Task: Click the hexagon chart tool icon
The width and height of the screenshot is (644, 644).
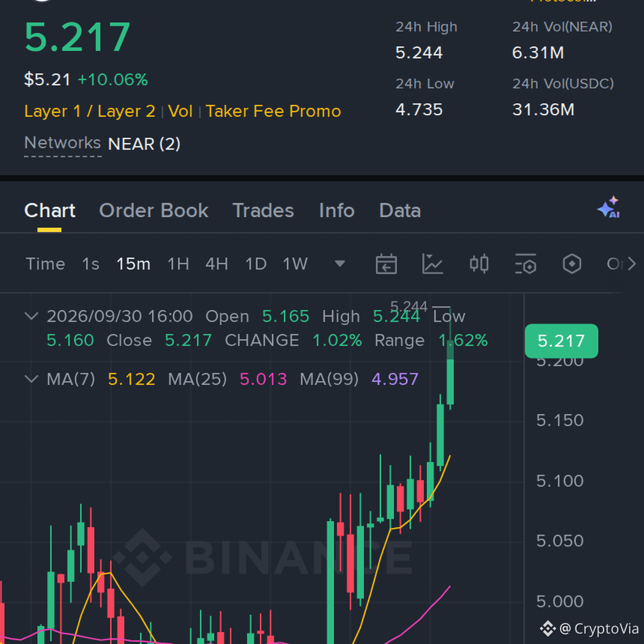Action: coord(572,264)
